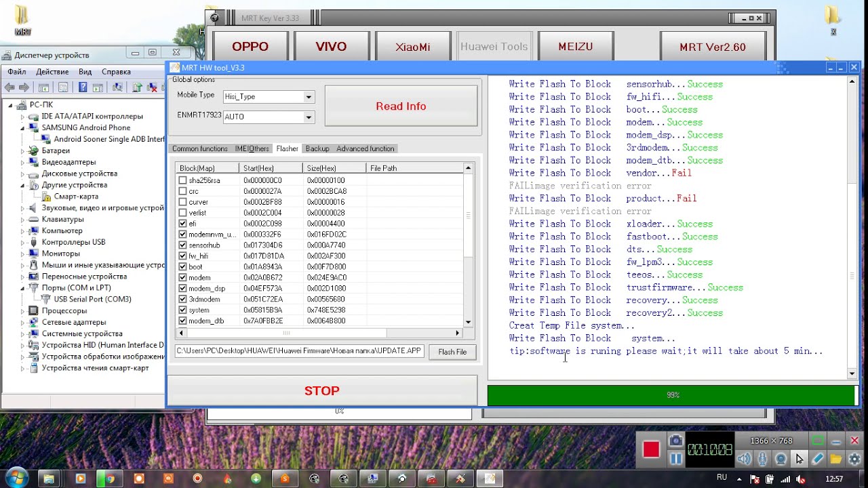Open the Файл menu in Device Manager
Viewport: 868px width, 488px height.
coord(17,72)
